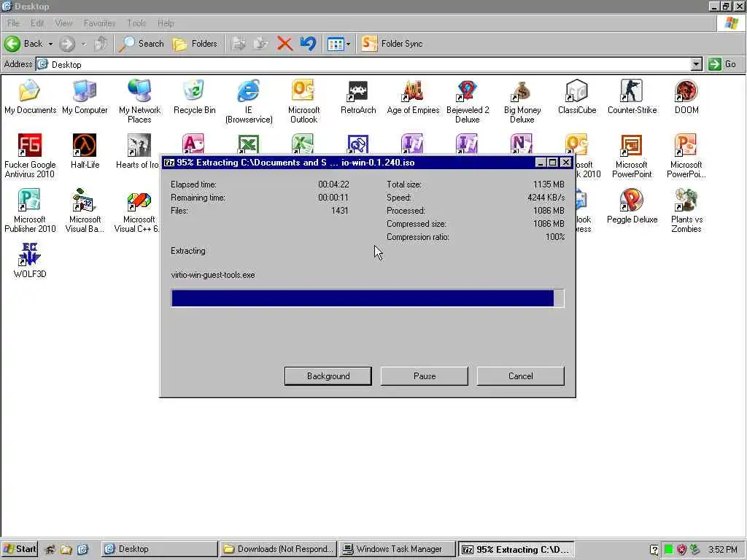Click the red shield tray icon

tap(681, 550)
